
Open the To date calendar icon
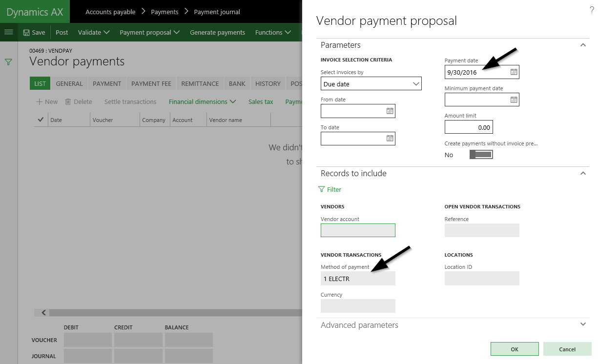390,139
